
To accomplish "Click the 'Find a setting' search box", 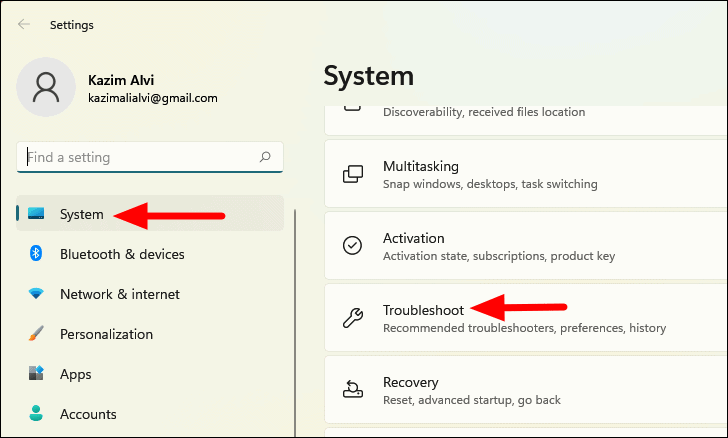I will tap(150, 157).
